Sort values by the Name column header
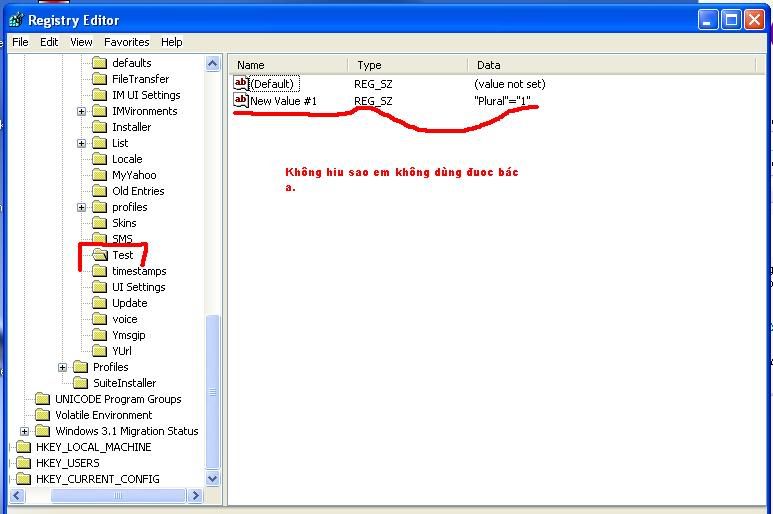 (x=288, y=65)
